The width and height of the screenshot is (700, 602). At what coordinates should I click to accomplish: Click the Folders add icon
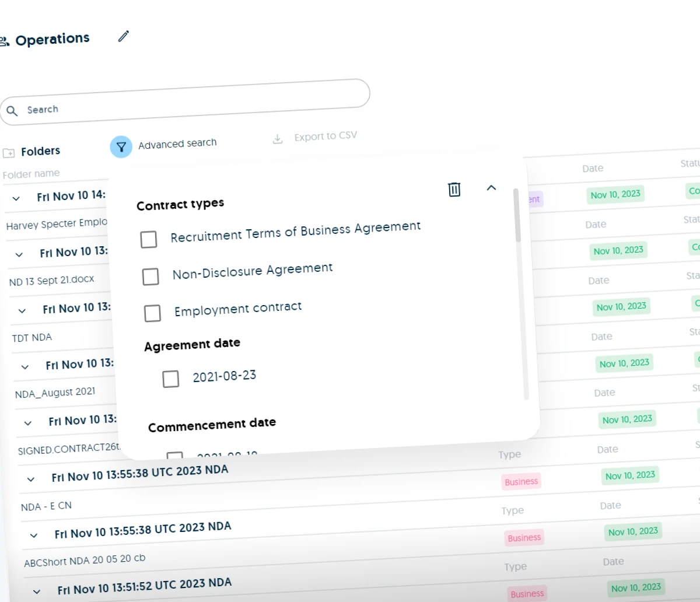[x=8, y=152]
